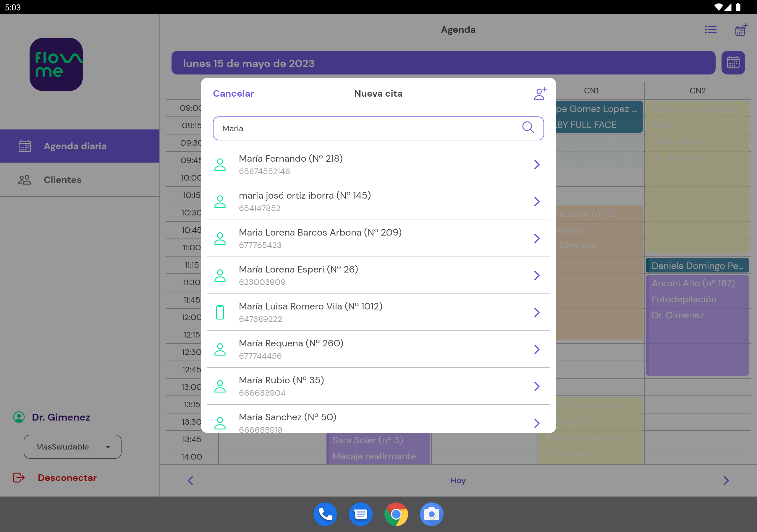757x532 pixels.
Task: Go to previous day arrow
Action: point(190,481)
